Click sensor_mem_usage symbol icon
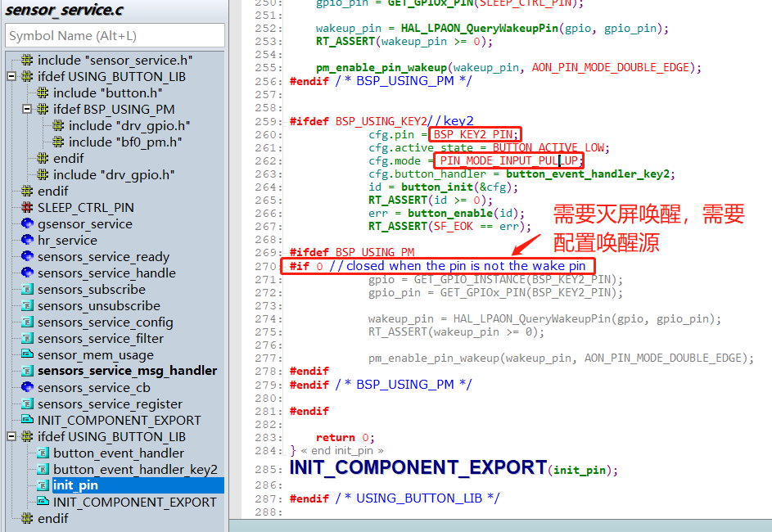 [x=28, y=354]
